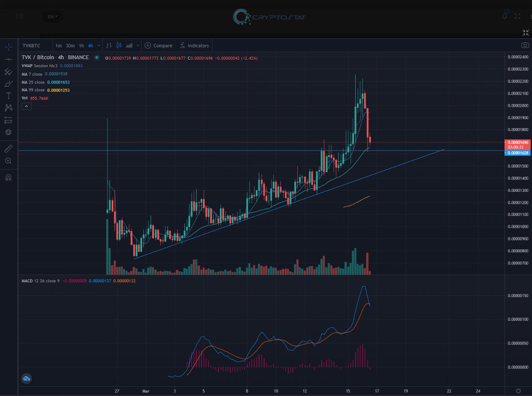Switch to 4h interval
Screen dimensions: 532x396
90,45
